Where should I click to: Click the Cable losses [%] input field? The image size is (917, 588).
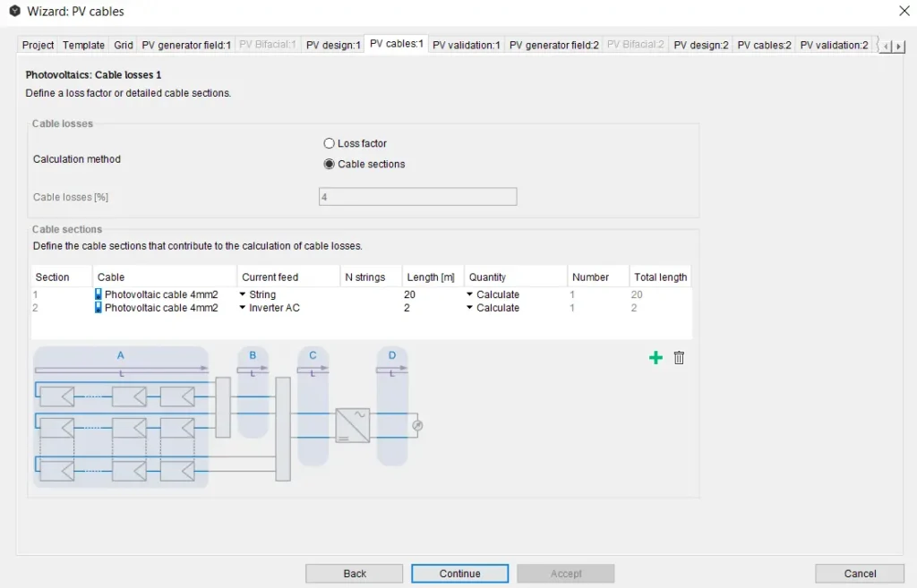(x=417, y=197)
